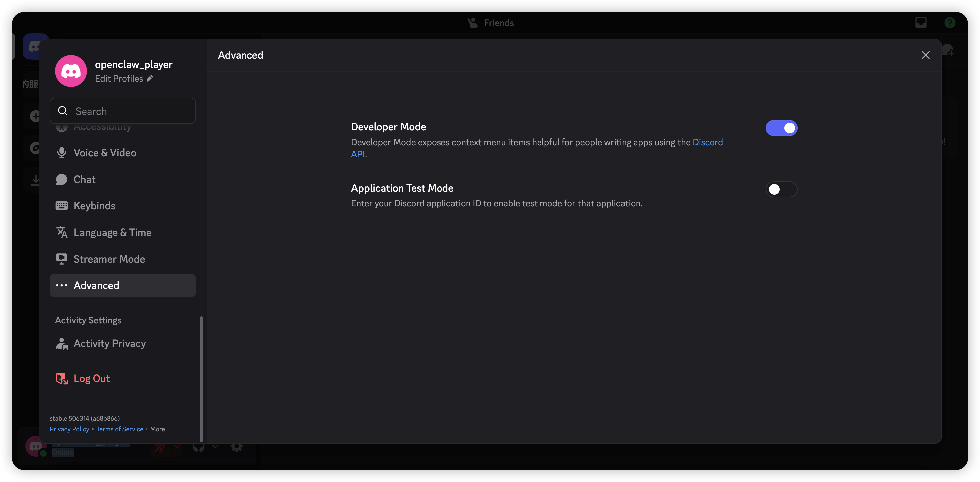Click the Language & Time translate icon
This screenshot has width=980, height=482.
[x=62, y=232]
